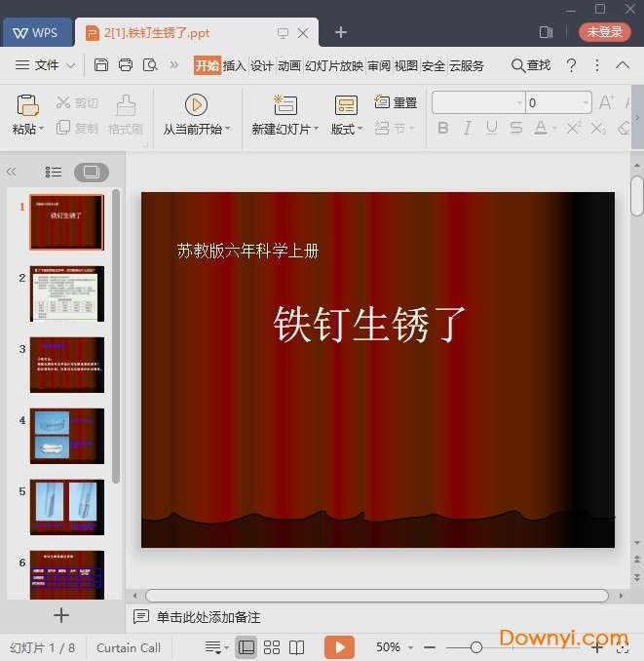Click the Paste clipboard icon
The image size is (644, 661).
click(27, 105)
